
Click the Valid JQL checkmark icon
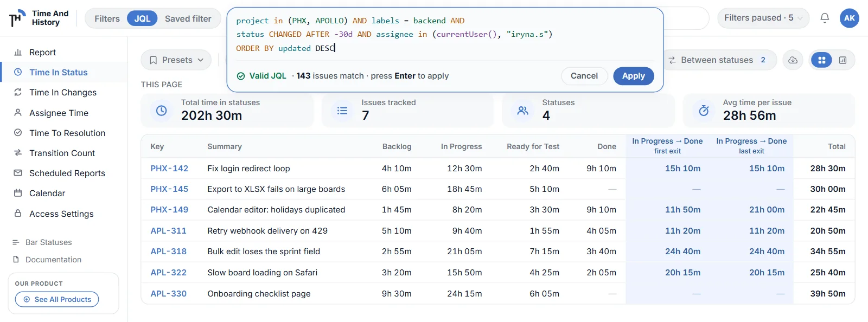coord(241,76)
